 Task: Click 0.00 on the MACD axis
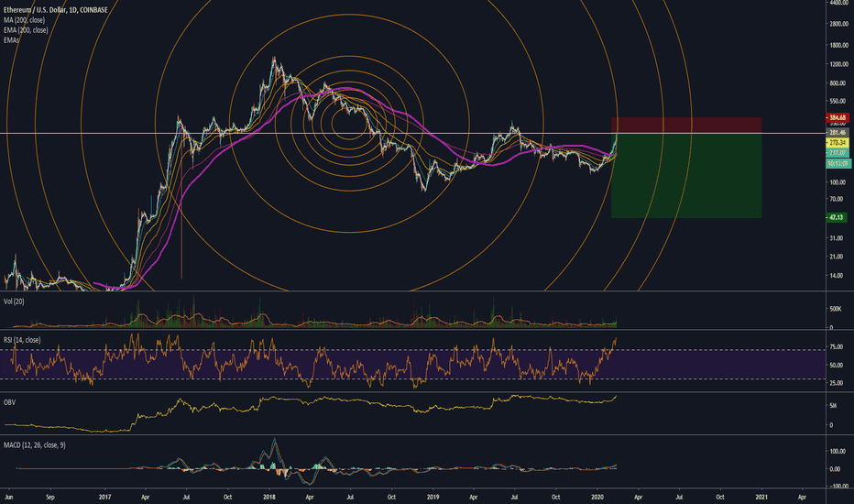coord(836,469)
